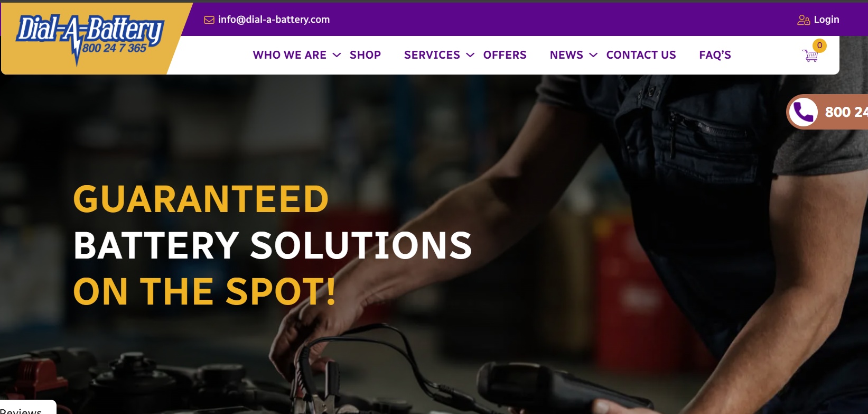Click the info@dial-a-battery.com email link
This screenshot has height=414, width=868.
coord(274,20)
